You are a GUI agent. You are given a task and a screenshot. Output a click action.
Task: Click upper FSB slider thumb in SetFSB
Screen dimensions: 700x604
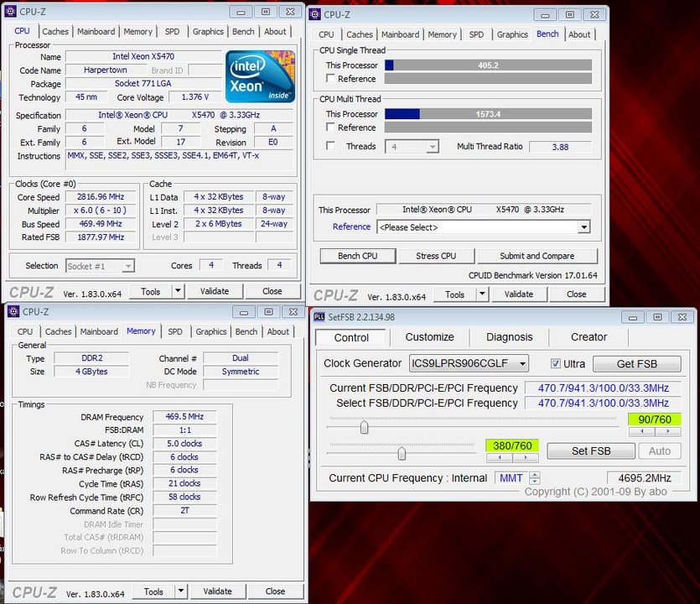pyautogui.click(x=365, y=428)
